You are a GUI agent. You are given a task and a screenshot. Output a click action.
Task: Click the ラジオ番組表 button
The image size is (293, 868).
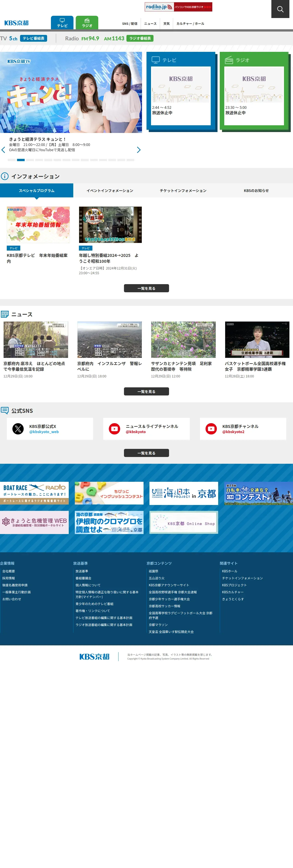point(140,38)
